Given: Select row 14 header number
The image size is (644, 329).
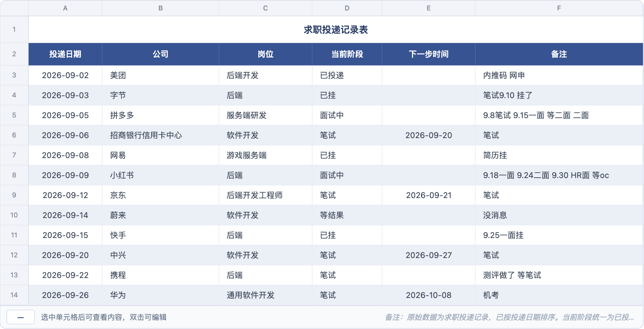Looking at the screenshot, I should point(14,295).
